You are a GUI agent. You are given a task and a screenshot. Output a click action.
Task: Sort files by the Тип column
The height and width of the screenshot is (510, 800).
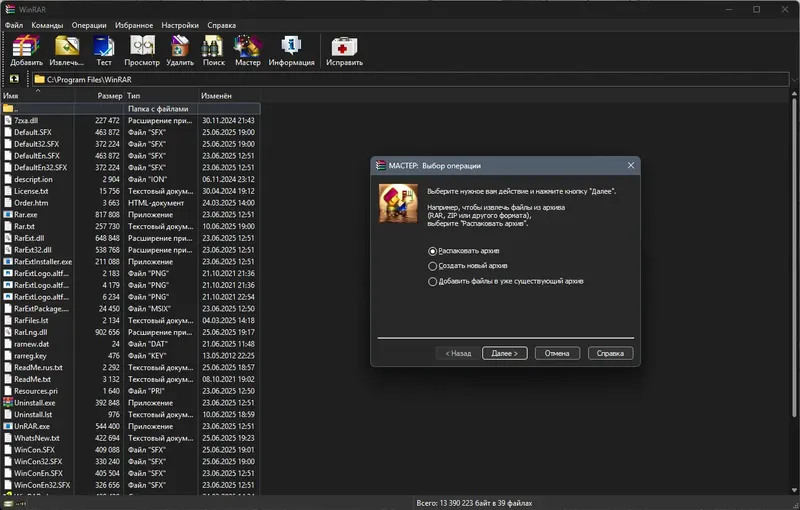(161, 95)
